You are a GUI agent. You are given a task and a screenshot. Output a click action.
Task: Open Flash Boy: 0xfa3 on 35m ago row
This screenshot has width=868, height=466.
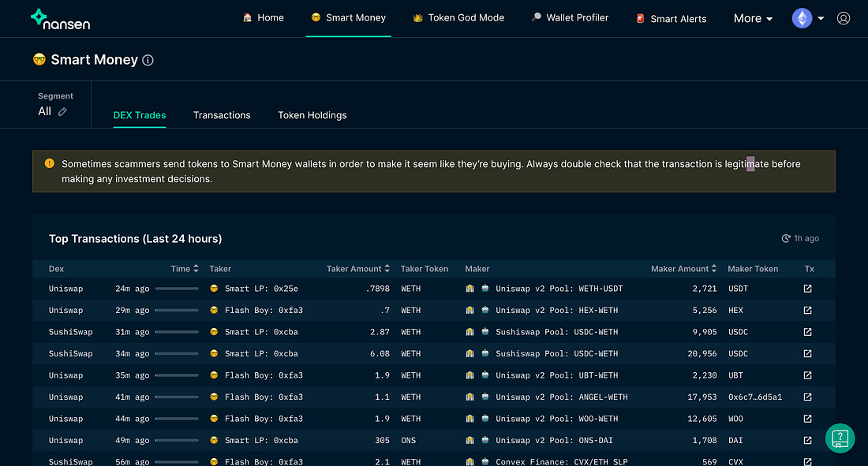(264, 375)
